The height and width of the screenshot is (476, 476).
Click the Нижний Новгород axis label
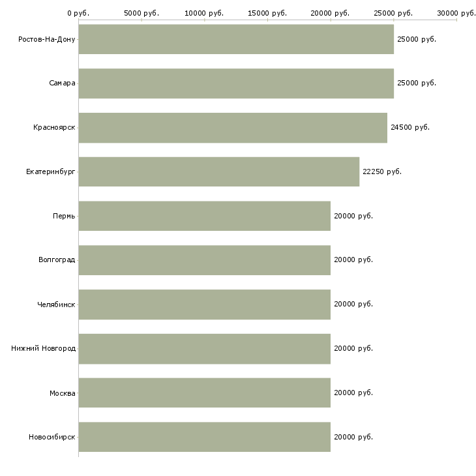click(43, 348)
